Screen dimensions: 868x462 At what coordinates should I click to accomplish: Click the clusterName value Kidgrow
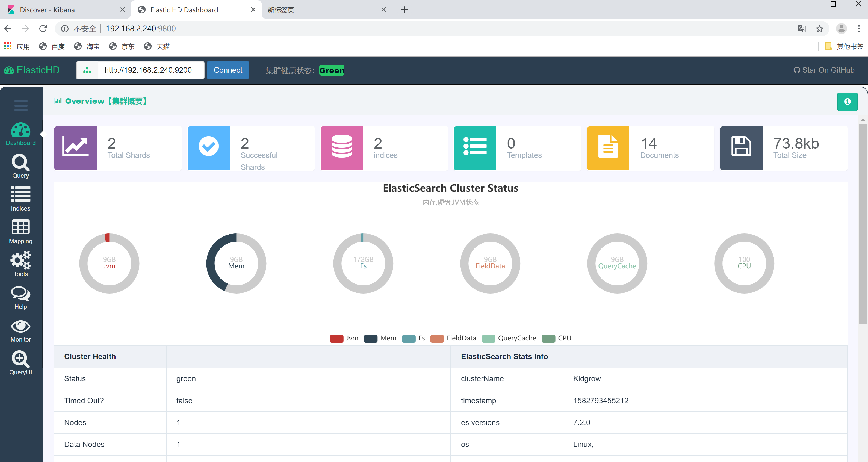[587, 378]
